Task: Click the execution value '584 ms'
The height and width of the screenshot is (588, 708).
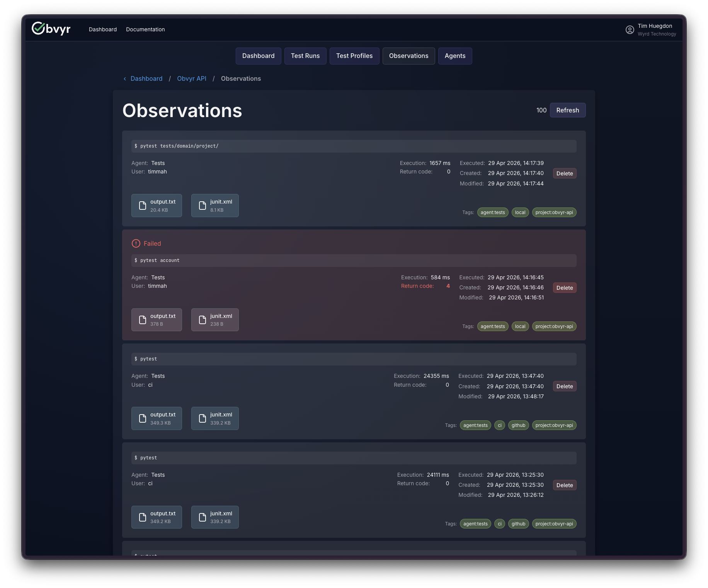Action: click(441, 277)
